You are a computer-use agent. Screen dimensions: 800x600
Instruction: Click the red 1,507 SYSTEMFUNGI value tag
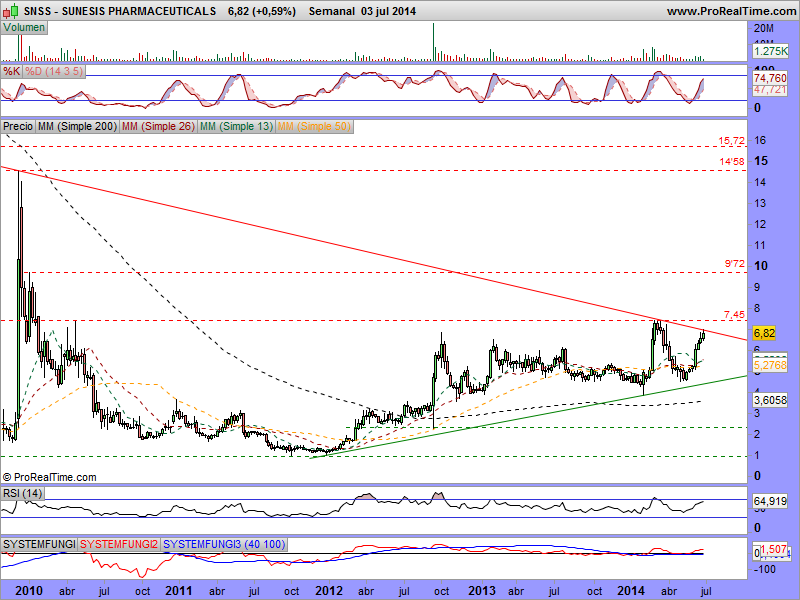point(774,549)
